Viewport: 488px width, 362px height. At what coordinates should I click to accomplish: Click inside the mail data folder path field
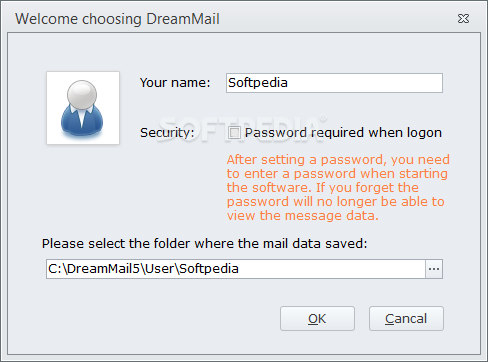coord(236,269)
